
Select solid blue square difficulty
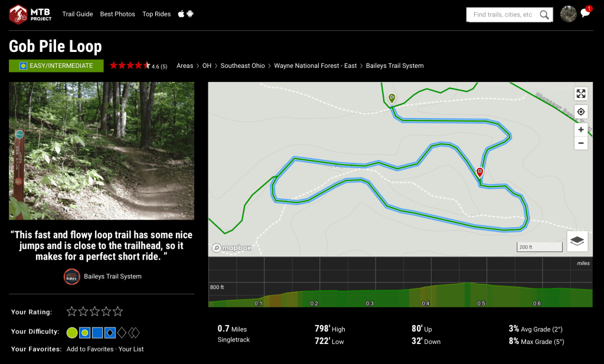click(x=97, y=333)
